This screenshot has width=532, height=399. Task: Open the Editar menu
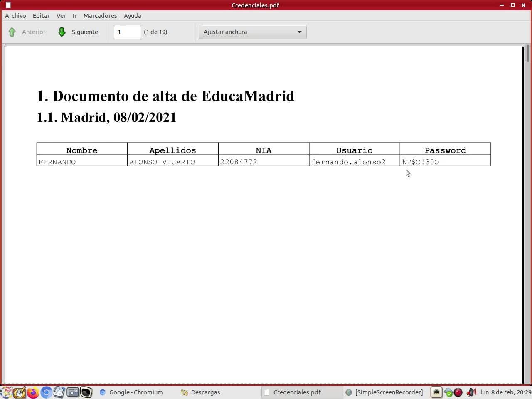click(x=41, y=16)
